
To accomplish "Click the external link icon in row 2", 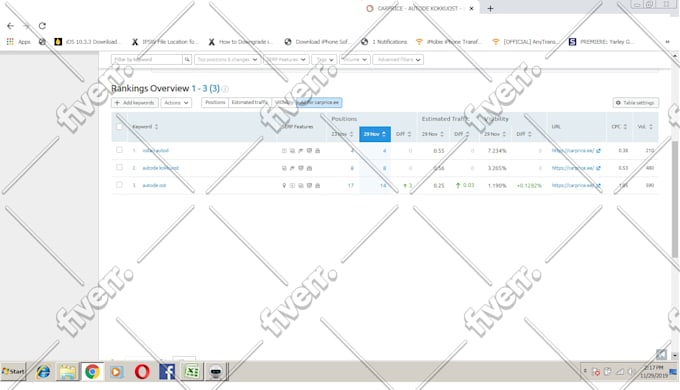I will click(x=598, y=168).
